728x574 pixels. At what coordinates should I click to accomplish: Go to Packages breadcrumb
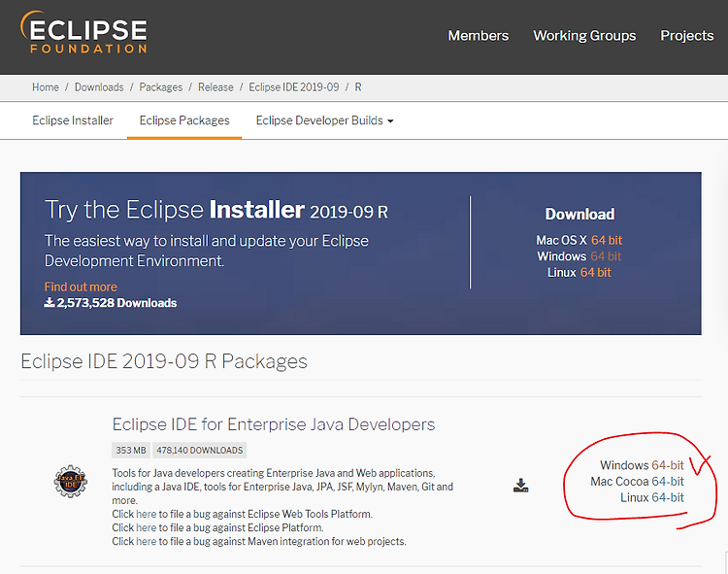tap(160, 87)
